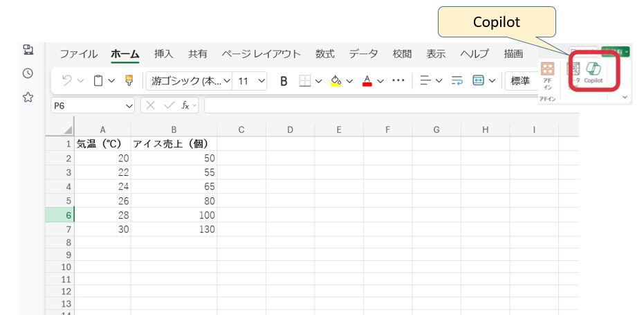
Task: Open the ヘルプ tab
Action: [x=475, y=54]
